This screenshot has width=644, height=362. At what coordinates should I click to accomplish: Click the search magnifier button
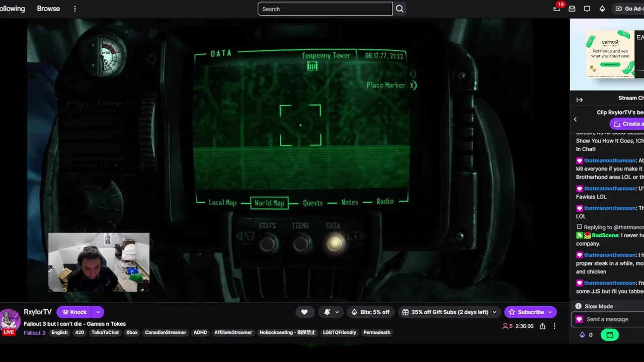[x=399, y=9]
